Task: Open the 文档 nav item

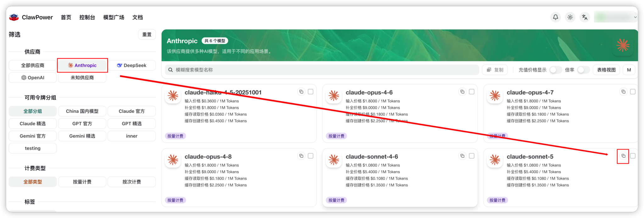Action: (137, 17)
